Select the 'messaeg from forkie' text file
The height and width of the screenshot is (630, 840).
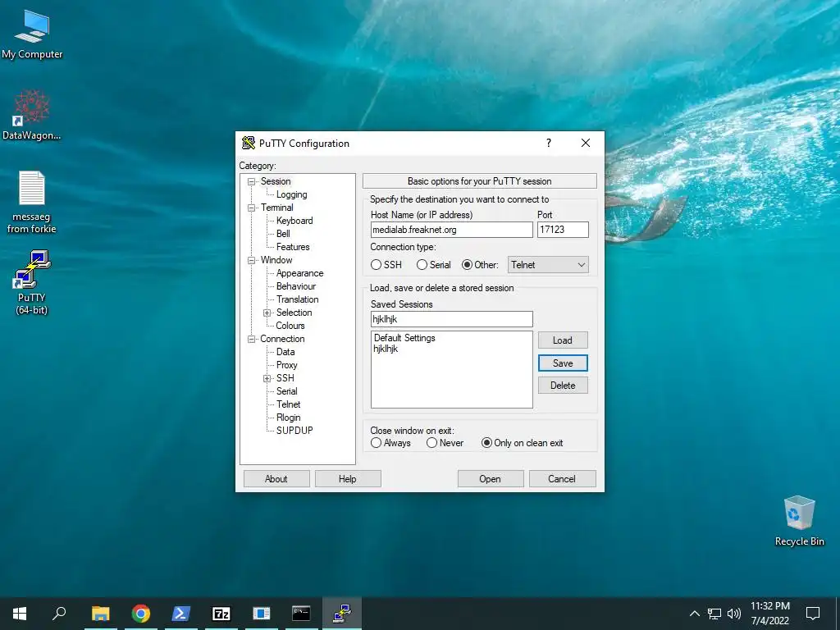click(32, 202)
